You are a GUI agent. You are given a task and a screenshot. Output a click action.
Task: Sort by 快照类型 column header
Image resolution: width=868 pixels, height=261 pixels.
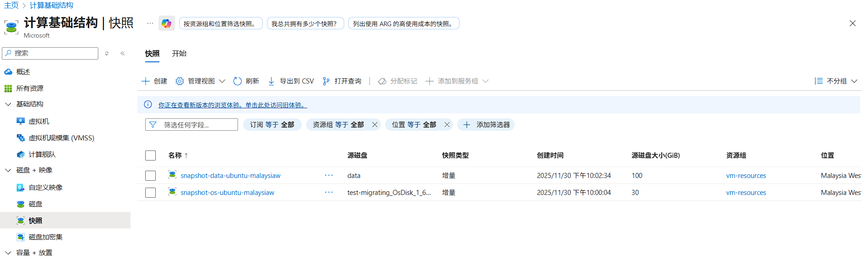tap(455, 155)
